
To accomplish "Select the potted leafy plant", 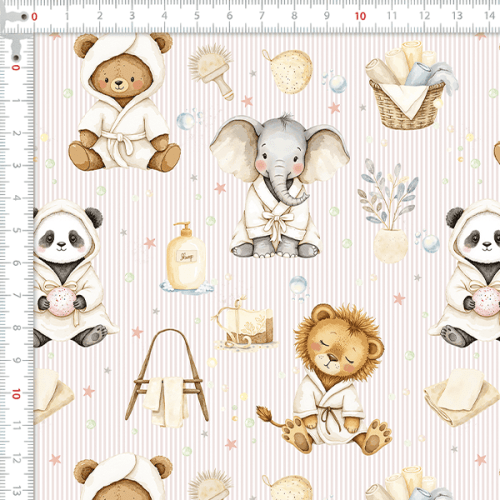I will [x=389, y=211].
